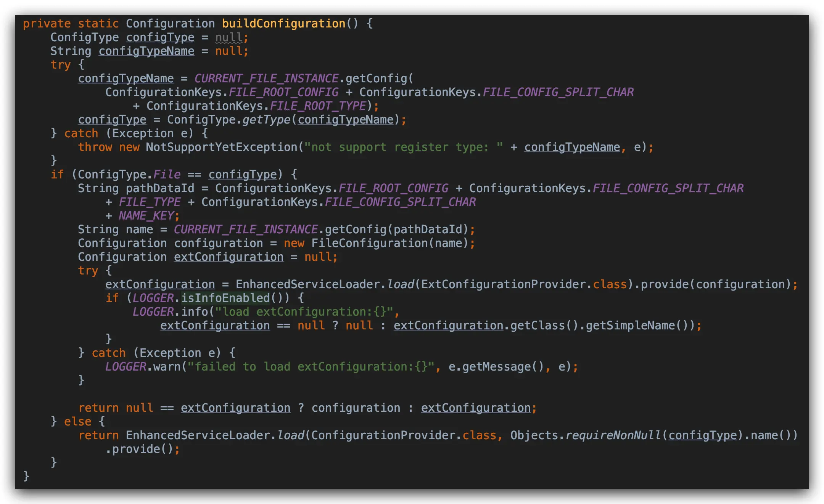Click the FileConfiguration constructor call
Screen dimensions: 824x504
pyautogui.click(x=369, y=243)
